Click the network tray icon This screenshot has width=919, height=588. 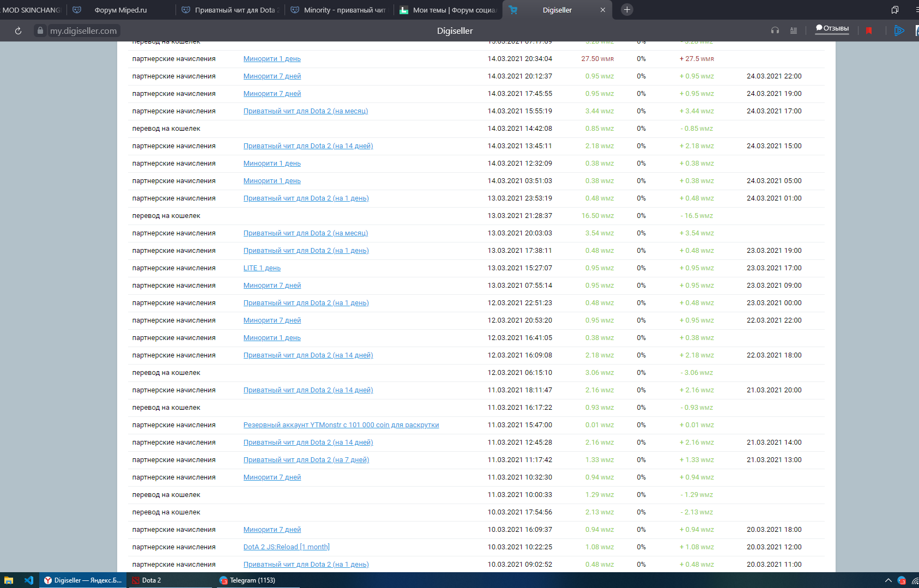[x=915, y=580]
